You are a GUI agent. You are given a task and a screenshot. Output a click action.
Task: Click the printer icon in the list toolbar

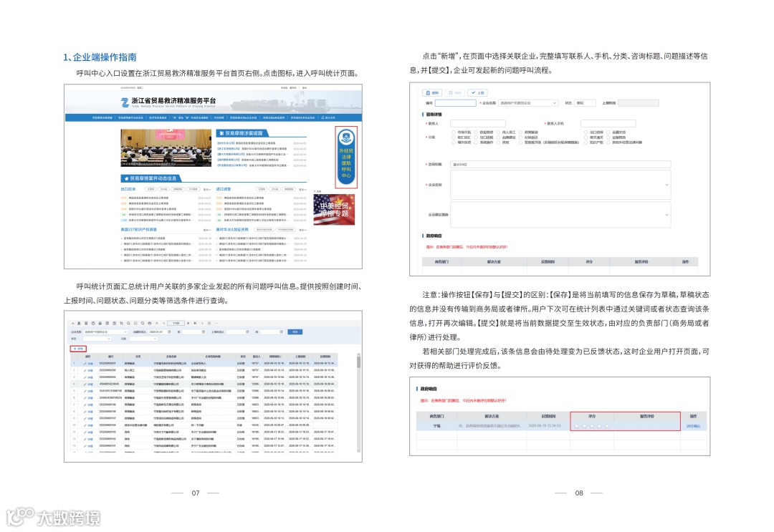click(x=150, y=324)
